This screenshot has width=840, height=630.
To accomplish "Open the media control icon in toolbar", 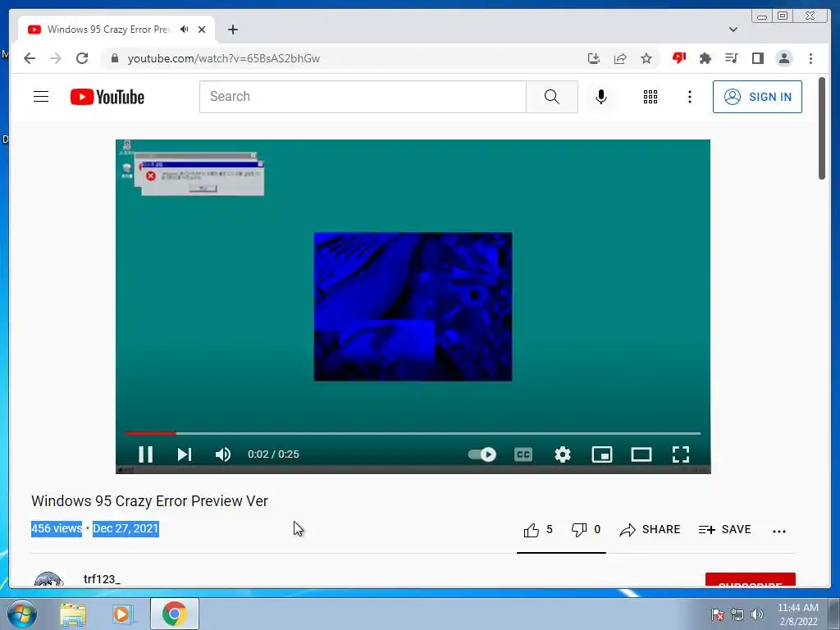I will 731,58.
